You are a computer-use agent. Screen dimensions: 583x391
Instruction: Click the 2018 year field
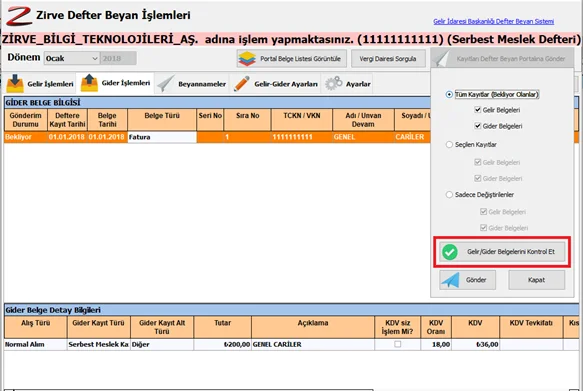click(118, 58)
